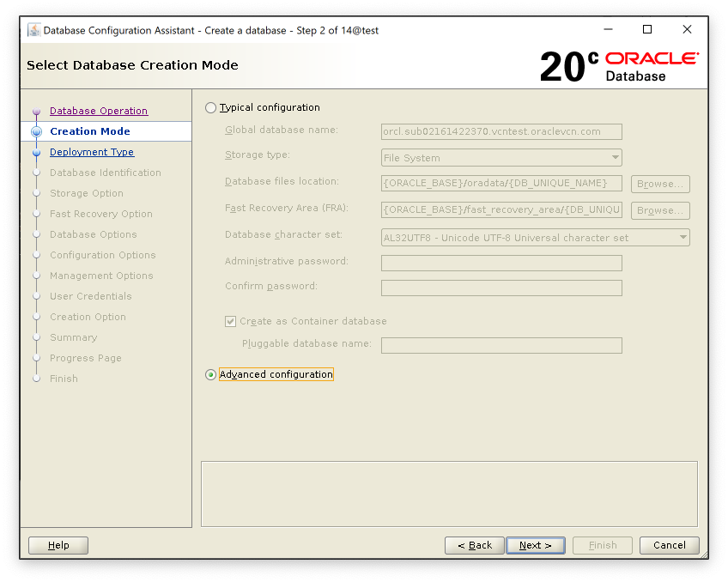Open Help for this wizard

point(58,545)
